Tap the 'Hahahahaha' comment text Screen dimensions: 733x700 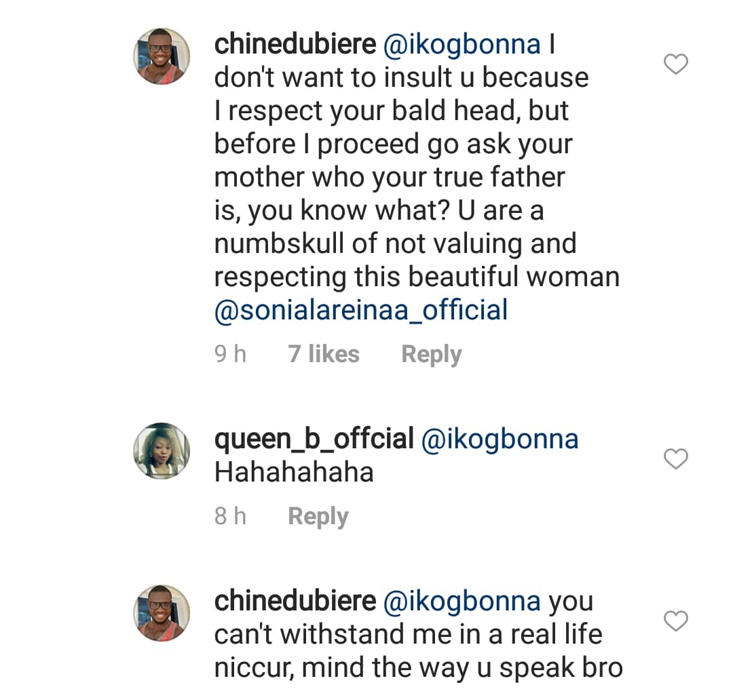294,473
